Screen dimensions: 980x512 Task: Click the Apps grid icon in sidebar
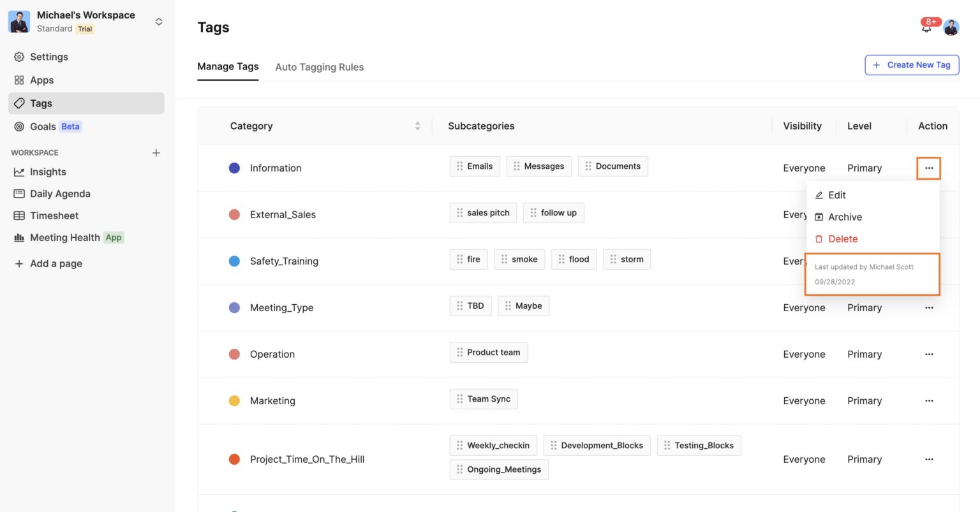pyautogui.click(x=19, y=80)
